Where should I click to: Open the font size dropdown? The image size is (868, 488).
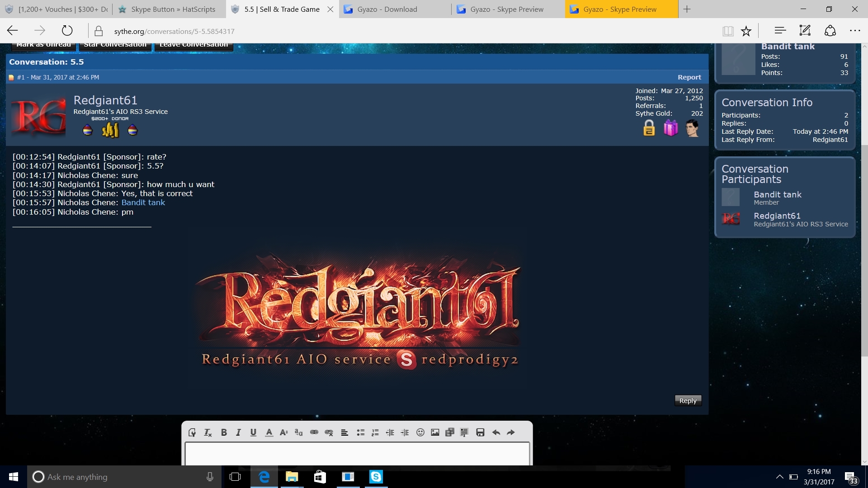[x=283, y=432]
